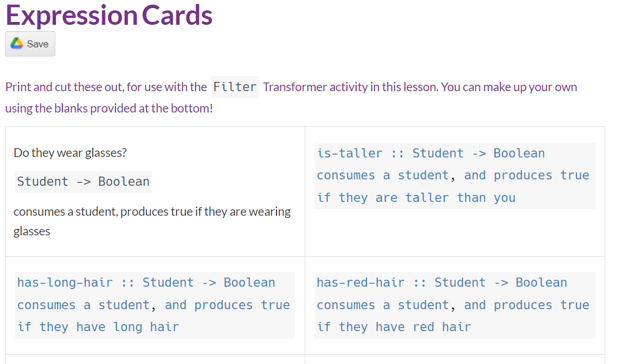
Task: Click the Google Drive icon on Save button
Action: (x=16, y=43)
